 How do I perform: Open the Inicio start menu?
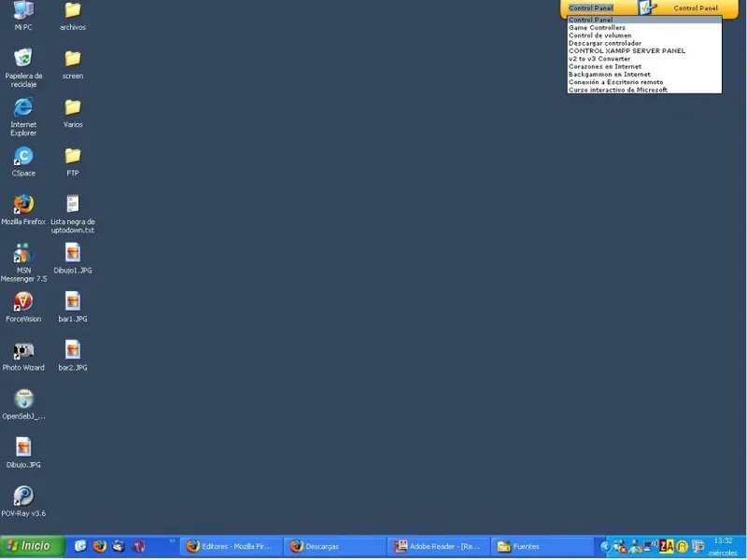tap(32, 546)
